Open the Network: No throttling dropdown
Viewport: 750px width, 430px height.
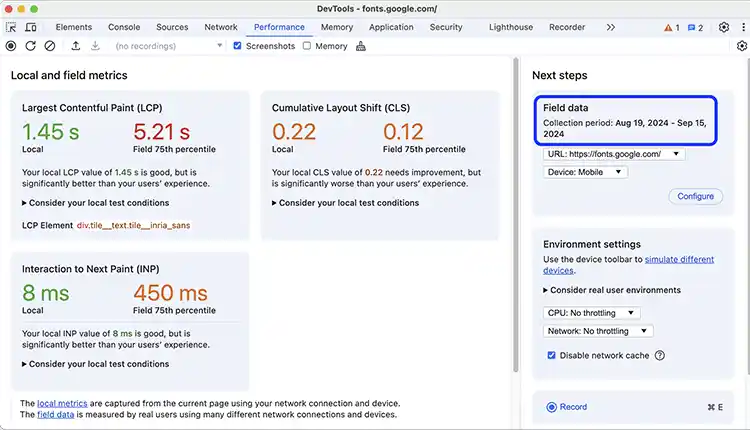click(597, 331)
